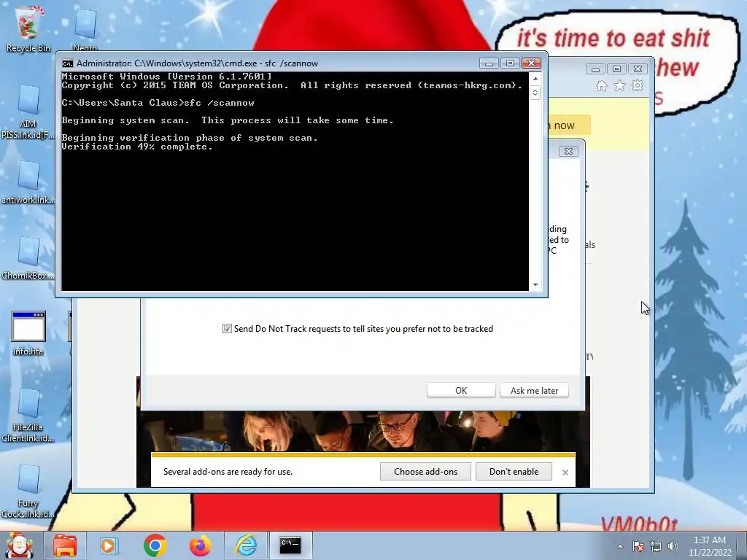Click the 'sfc /scannow' command text
This screenshot has width=747, height=560.
pyautogui.click(x=219, y=103)
